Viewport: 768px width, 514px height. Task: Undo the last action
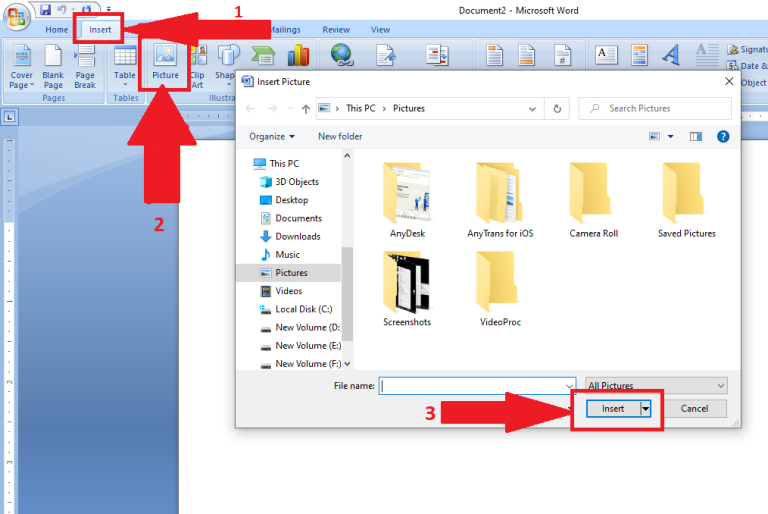tap(62, 9)
